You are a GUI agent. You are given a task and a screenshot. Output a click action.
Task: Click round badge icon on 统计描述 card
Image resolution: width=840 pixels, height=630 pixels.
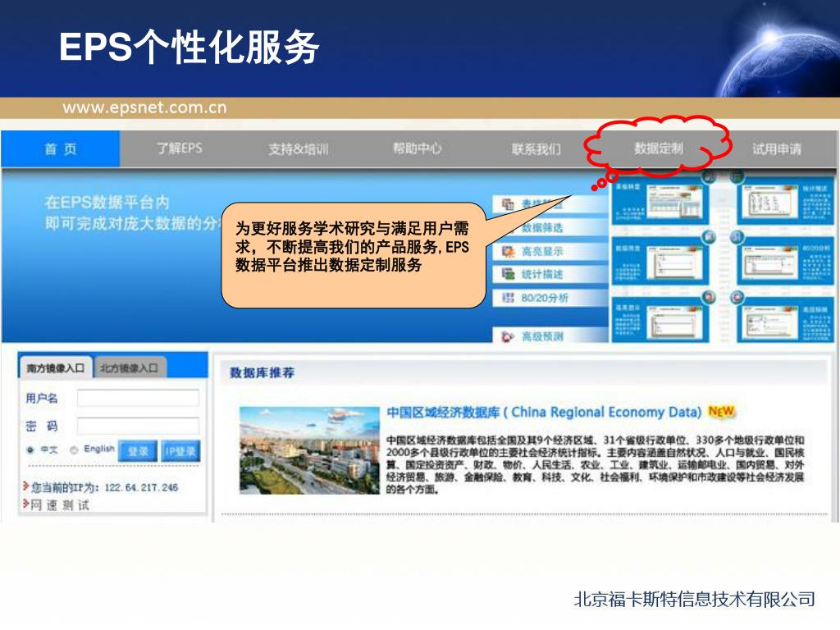737,176
